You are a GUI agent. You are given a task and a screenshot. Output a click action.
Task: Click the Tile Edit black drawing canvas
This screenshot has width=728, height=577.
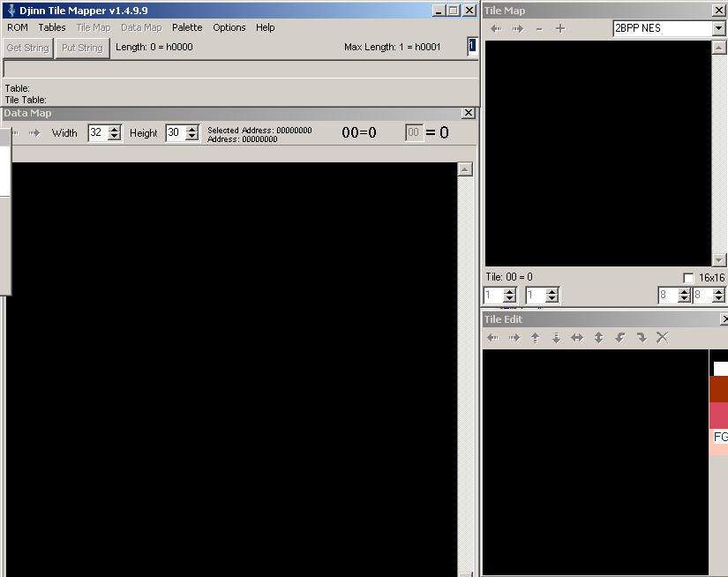pos(596,462)
